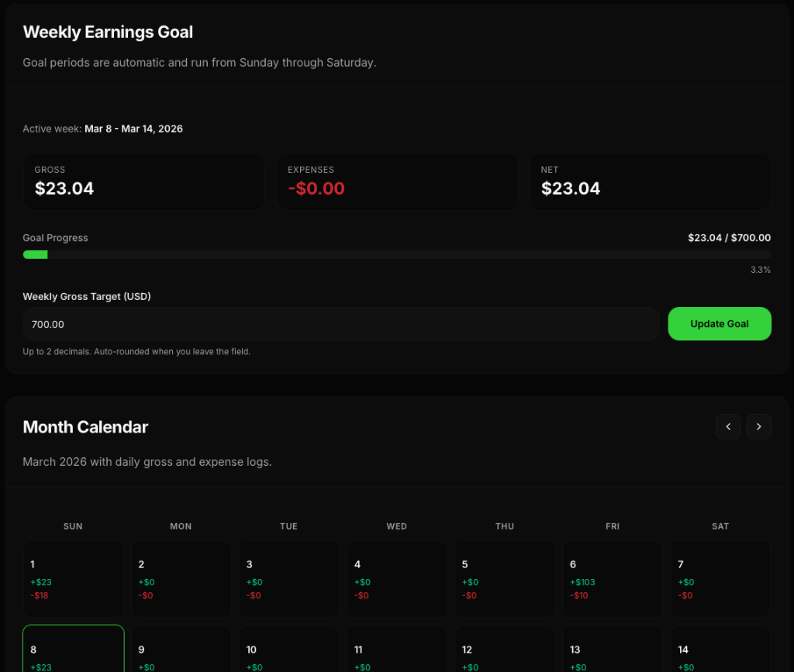This screenshot has height=672, width=794.
Task: Select March 1 on the calendar
Action: pyautogui.click(x=73, y=579)
